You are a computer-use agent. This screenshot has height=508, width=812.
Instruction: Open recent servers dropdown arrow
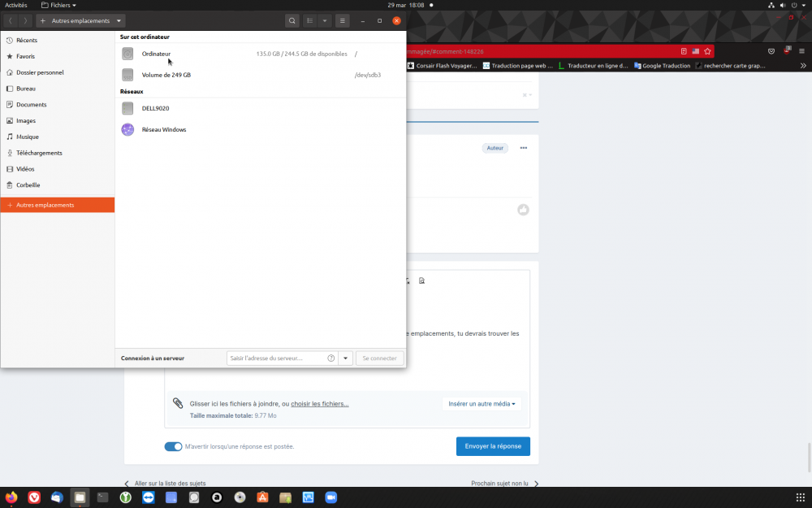(345, 358)
